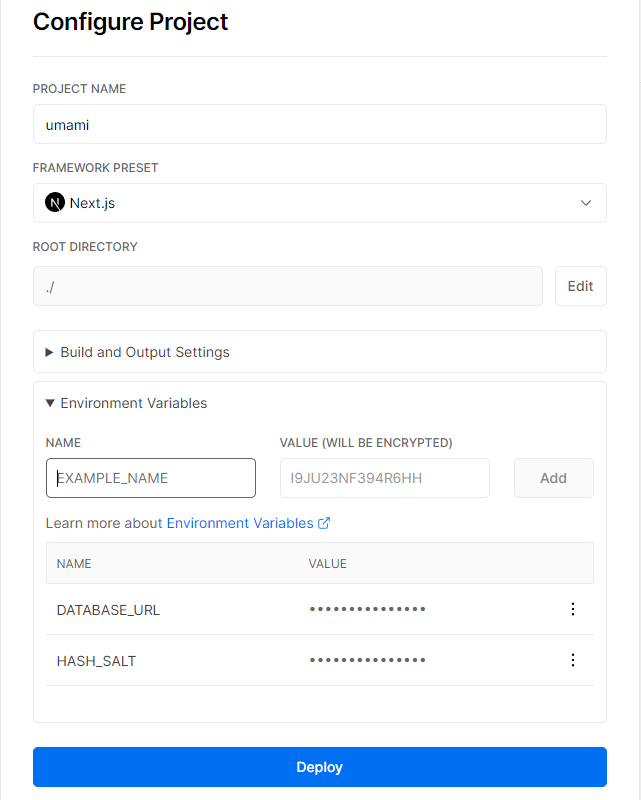Focus the Project Name field containing umami
This screenshot has height=800, width=641.
pos(319,124)
